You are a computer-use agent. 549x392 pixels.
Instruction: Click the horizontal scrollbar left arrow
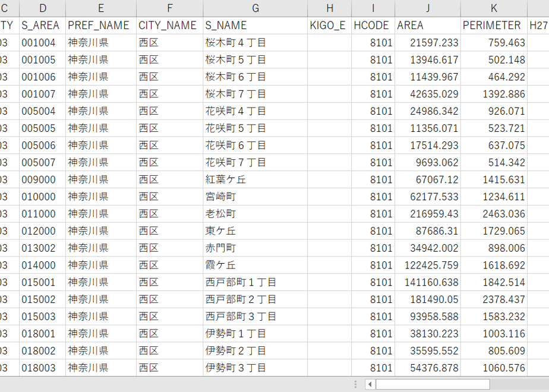370,384
